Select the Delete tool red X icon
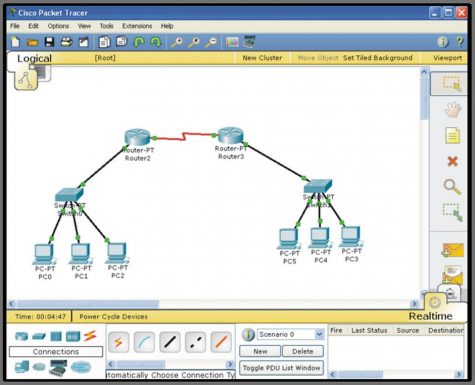Image resolution: width=475 pixels, height=385 pixels. [x=452, y=161]
